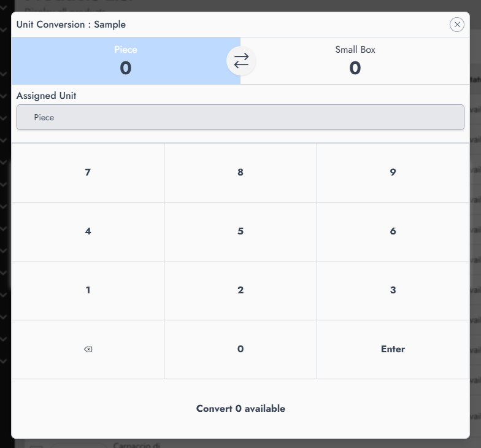This screenshot has height=448, width=481.
Task: Tap number 8 on the keypad
Action: click(x=240, y=172)
